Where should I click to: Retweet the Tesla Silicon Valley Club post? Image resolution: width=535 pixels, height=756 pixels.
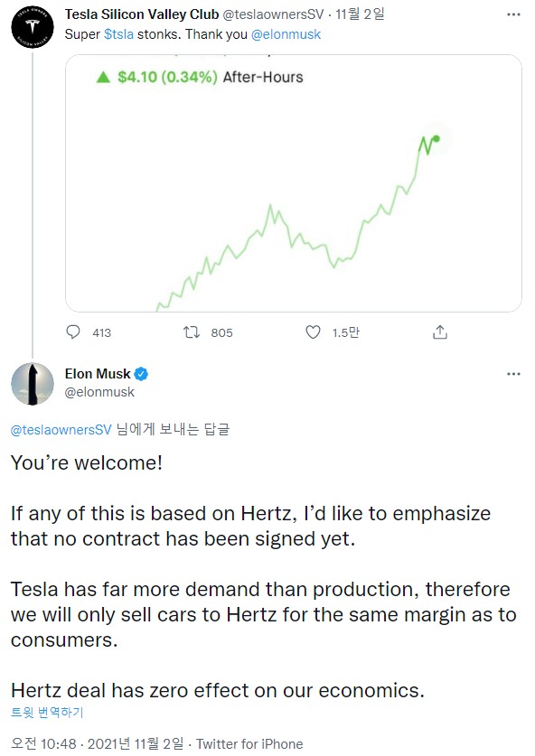[192, 332]
